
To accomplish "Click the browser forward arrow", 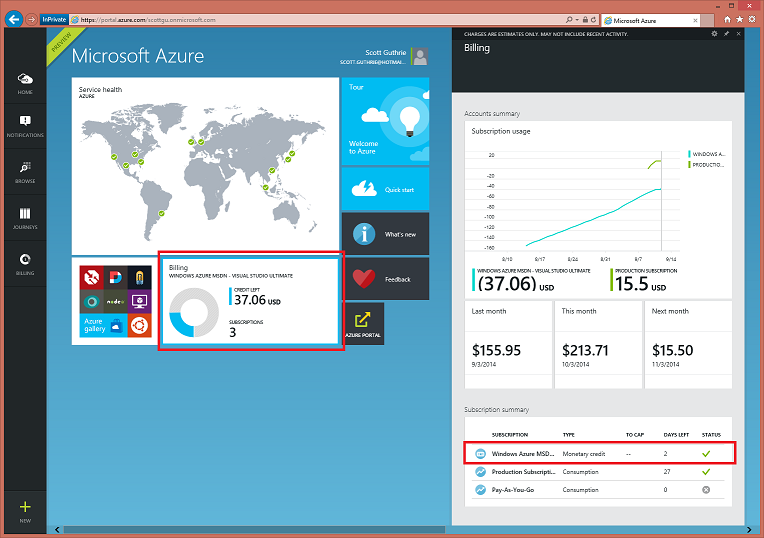I will pos(32,19).
